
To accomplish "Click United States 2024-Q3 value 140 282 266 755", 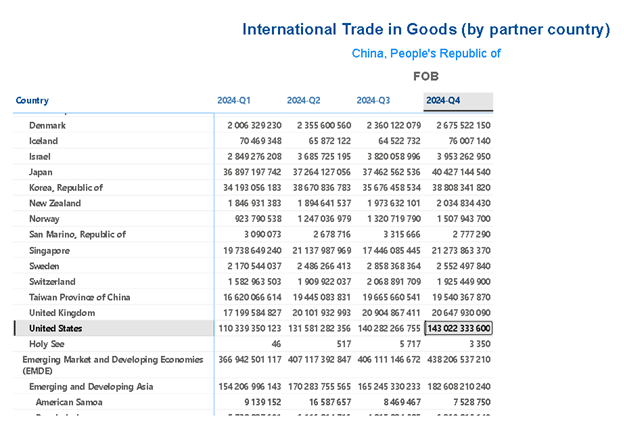I will click(x=389, y=328).
